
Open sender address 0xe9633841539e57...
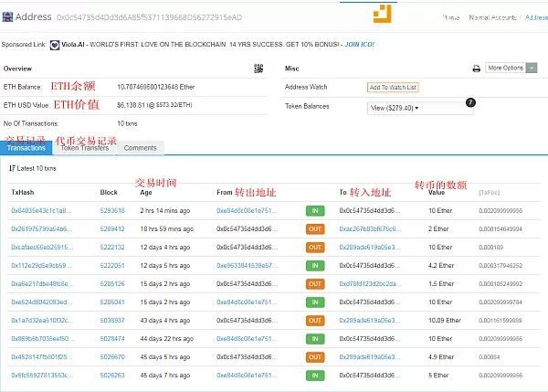pos(248,265)
